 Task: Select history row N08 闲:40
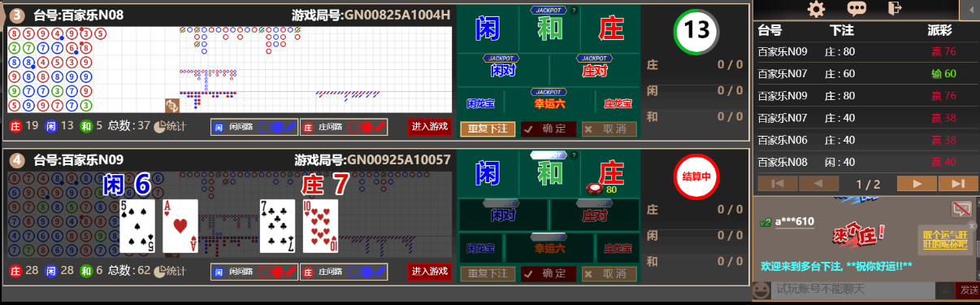[x=867, y=162]
